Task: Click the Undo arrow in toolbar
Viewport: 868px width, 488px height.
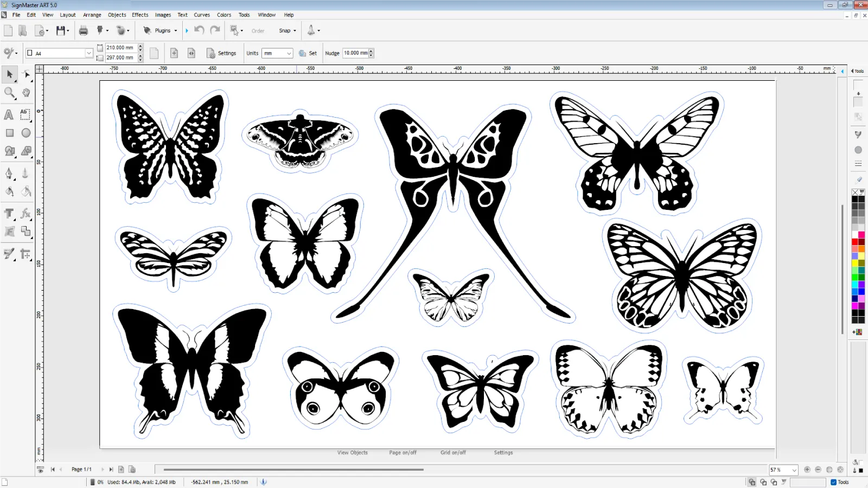Action: click(x=199, y=30)
